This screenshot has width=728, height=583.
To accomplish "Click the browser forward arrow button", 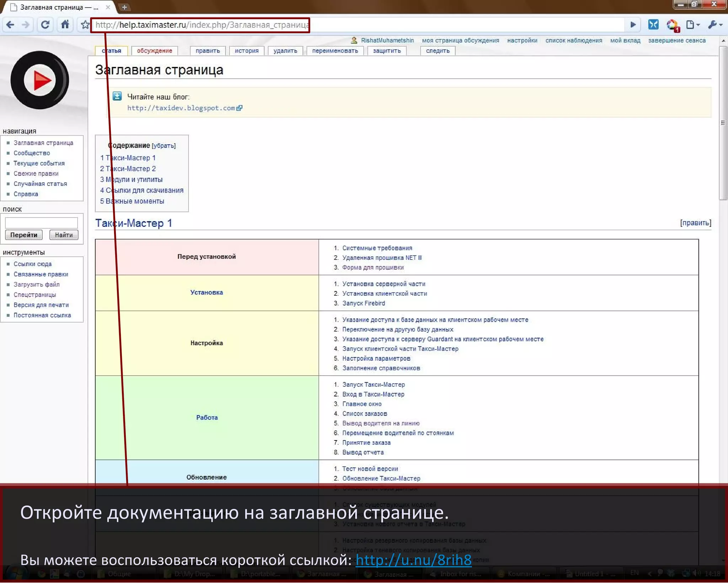I will 26,25.
